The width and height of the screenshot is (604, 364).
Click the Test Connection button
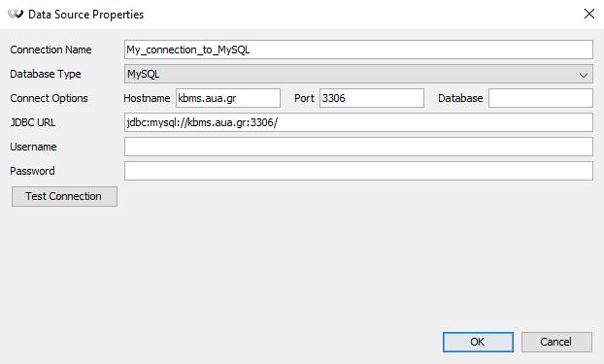[x=64, y=196]
